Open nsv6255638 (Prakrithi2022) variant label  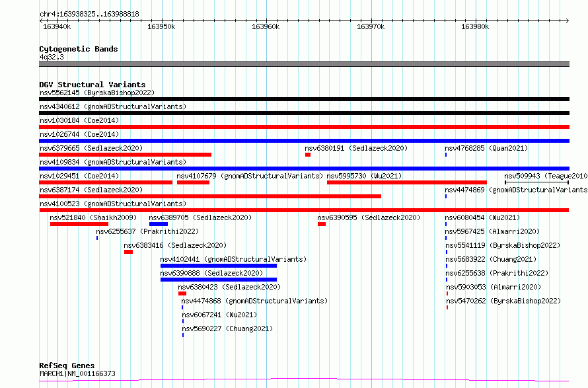tap(497, 273)
